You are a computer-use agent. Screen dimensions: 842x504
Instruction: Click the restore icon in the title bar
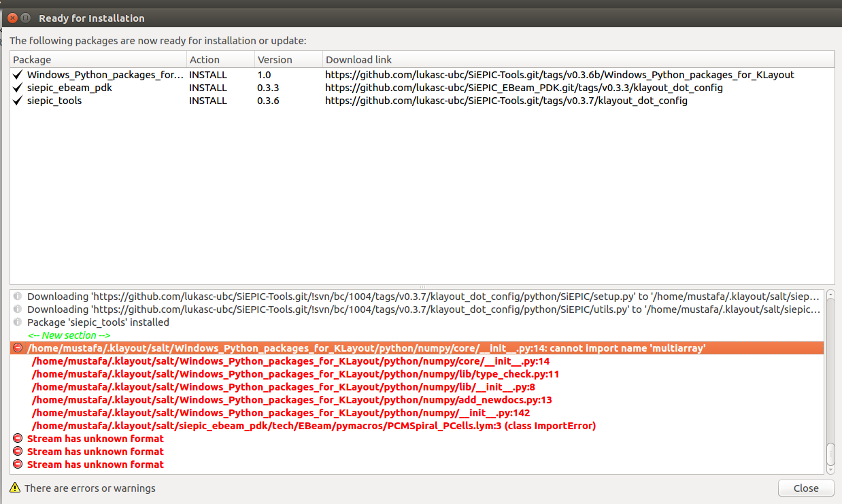coord(26,18)
